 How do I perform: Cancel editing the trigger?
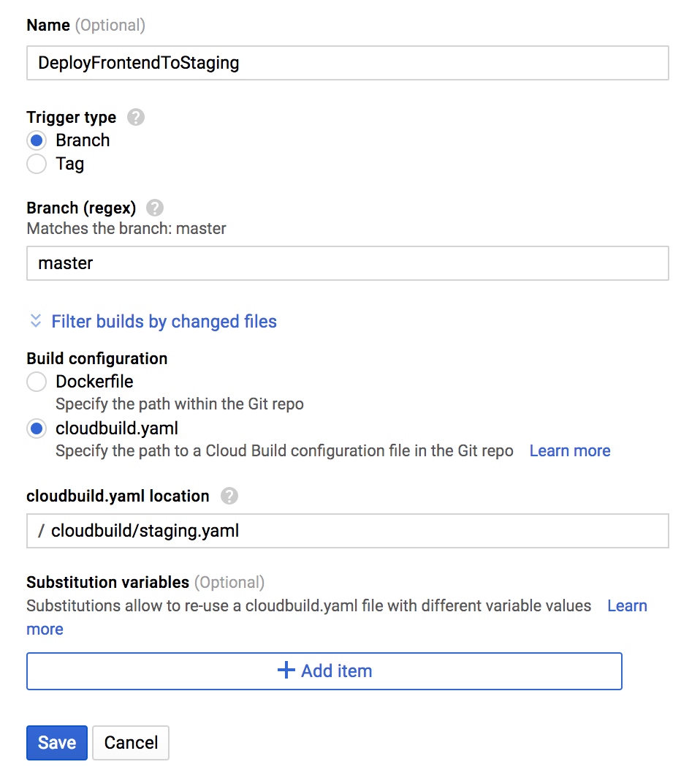click(x=130, y=742)
